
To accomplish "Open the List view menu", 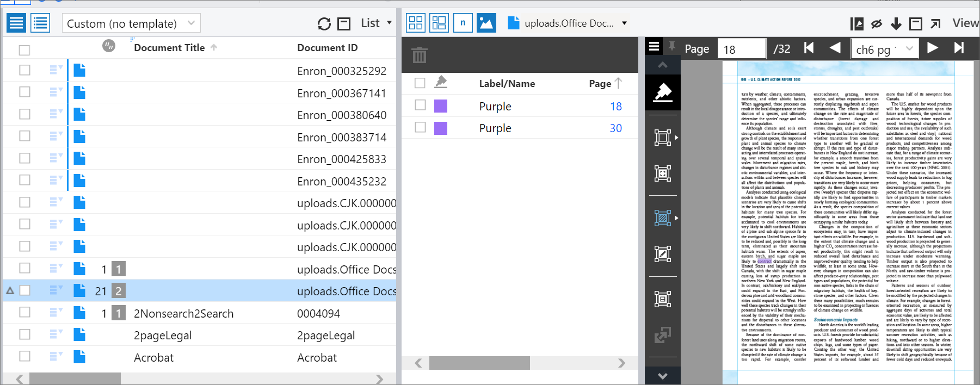I will click(x=376, y=23).
